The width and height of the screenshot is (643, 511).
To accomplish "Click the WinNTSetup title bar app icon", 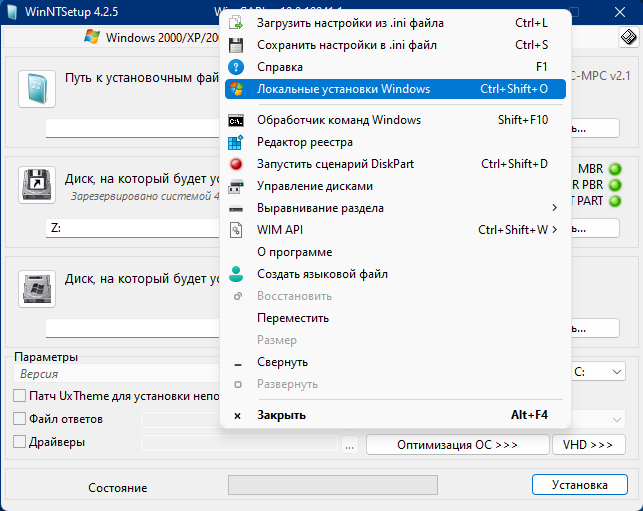I will click(x=12, y=12).
